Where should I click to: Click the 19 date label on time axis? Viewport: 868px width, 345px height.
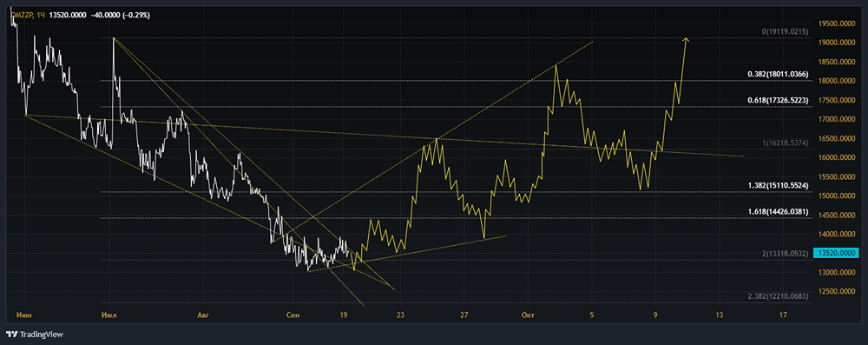[343, 315]
